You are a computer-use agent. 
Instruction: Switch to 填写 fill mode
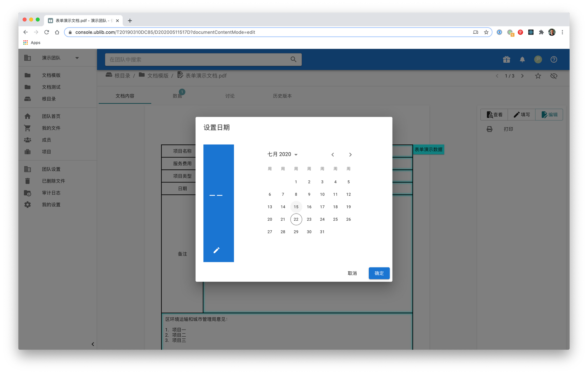[521, 114]
